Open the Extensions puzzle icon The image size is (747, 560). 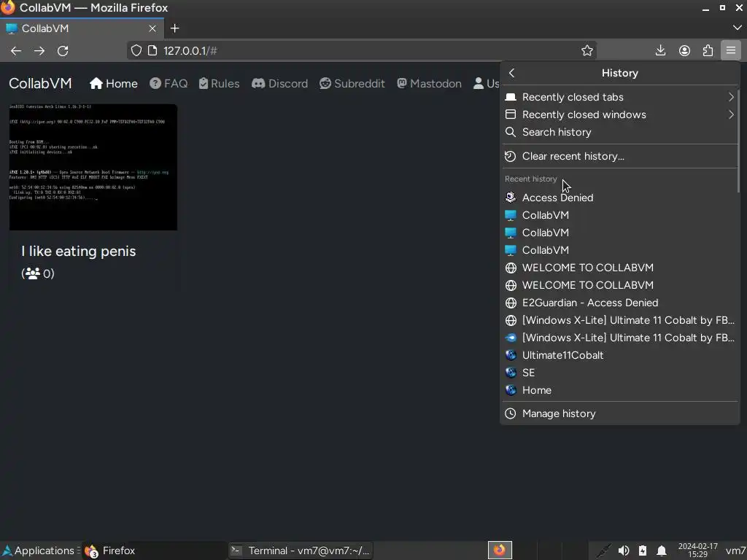[x=708, y=50]
